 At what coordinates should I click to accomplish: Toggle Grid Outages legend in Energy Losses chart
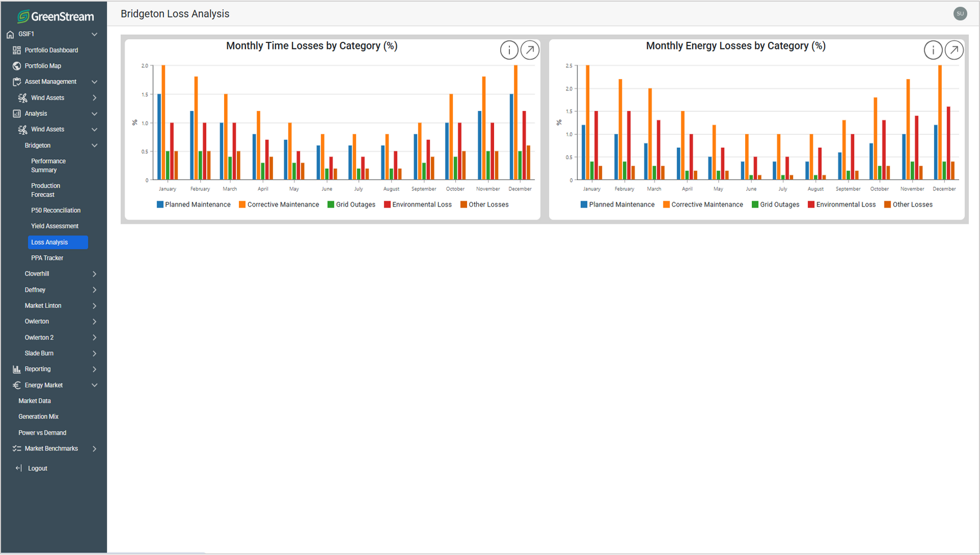(775, 205)
